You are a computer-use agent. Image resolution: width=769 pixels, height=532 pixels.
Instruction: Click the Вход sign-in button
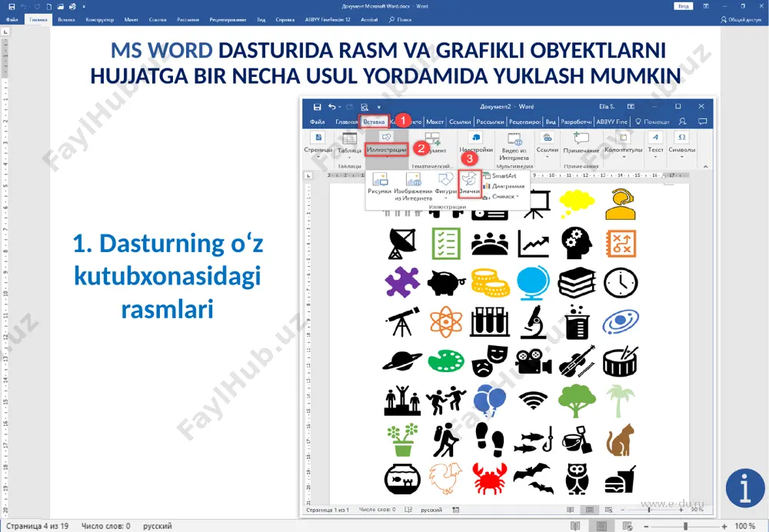(684, 6)
